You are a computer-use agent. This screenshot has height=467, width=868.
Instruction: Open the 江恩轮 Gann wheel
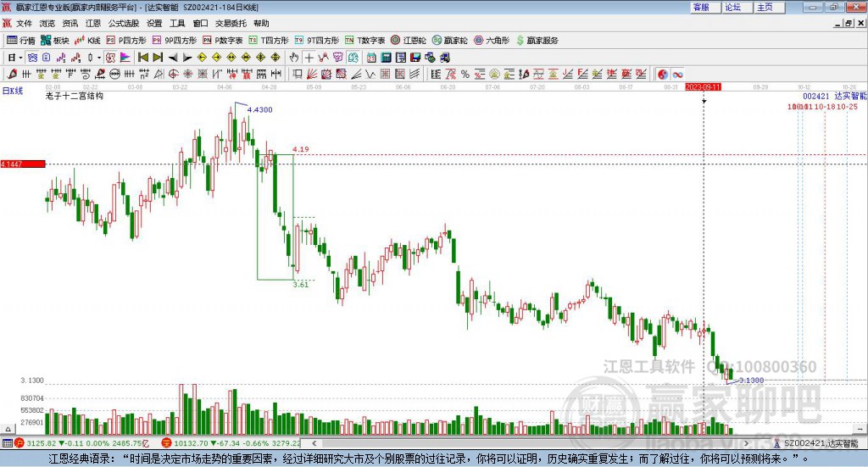(x=409, y=41)
